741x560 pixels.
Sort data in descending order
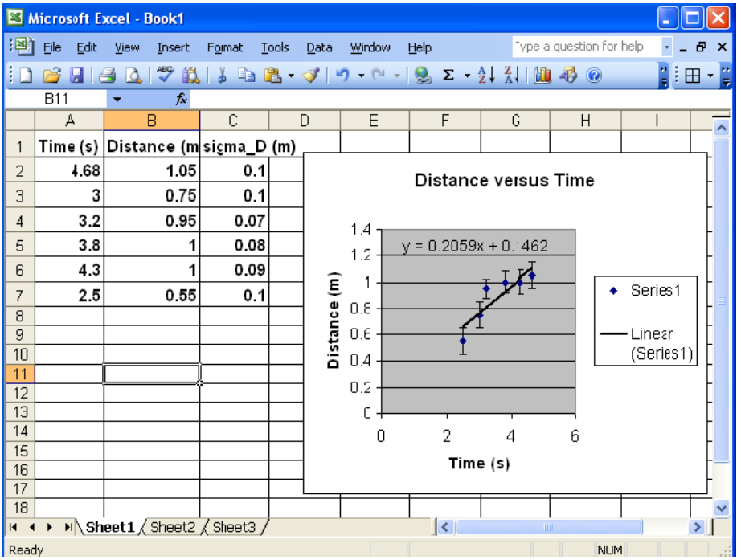(x=510, y=76)
